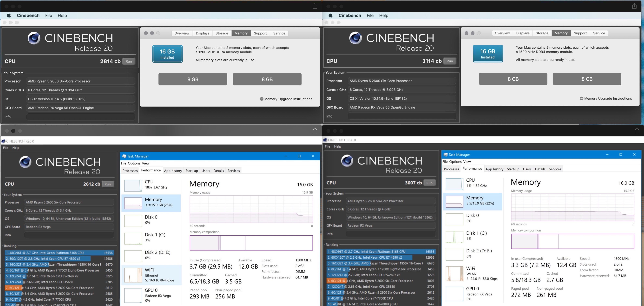Click share icon above the 3114 cb Cinebench window

click(634, 6)
